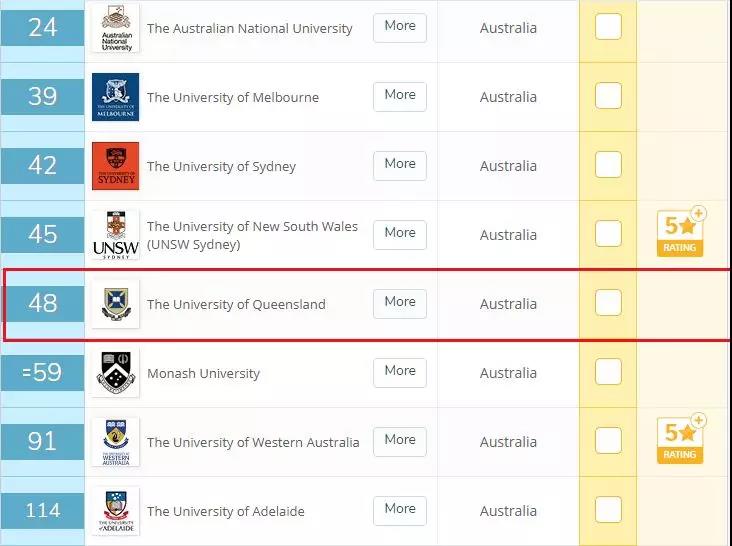Open The University of New South Wales link
The width and height of the screenshot is (732, 546).
[252, 235]
